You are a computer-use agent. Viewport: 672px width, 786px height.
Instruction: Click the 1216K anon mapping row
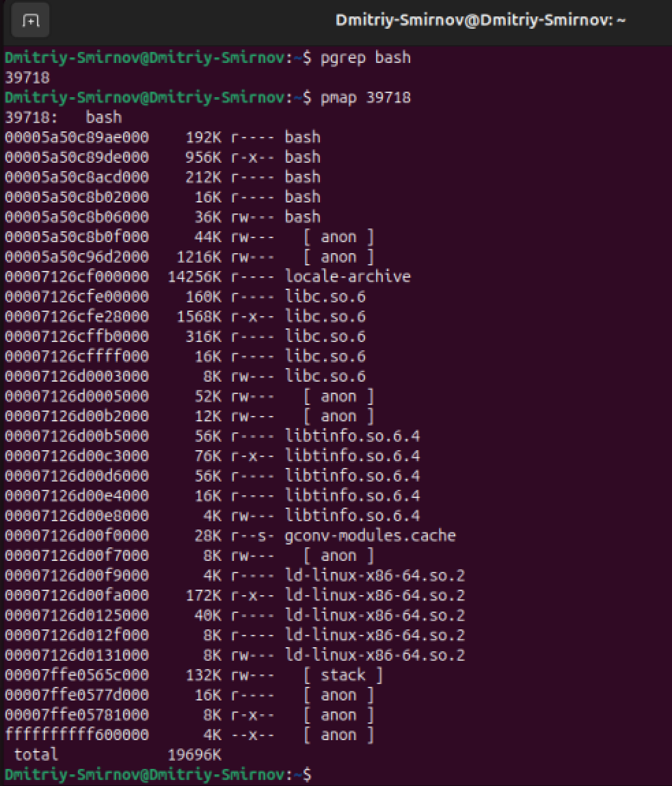pyautogui.click(x=190, y=257)
